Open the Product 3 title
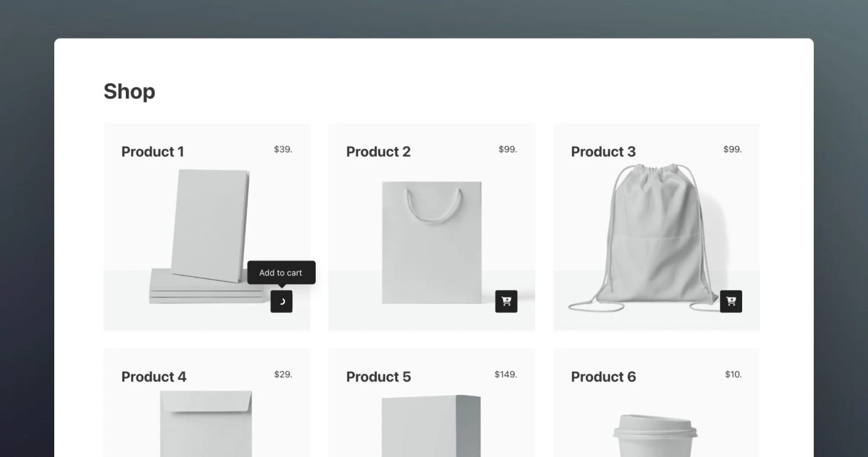Viewport: 868px width, 457px height. [603, 151]
